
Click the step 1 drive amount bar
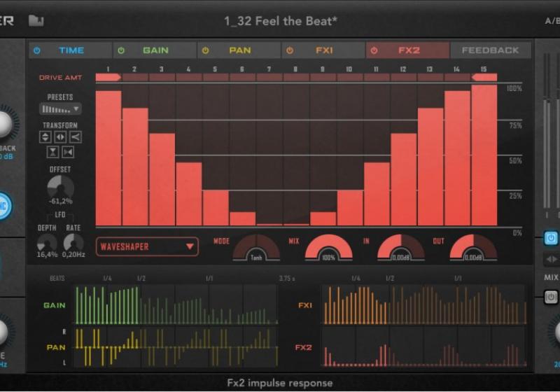[x=108, y=158]
